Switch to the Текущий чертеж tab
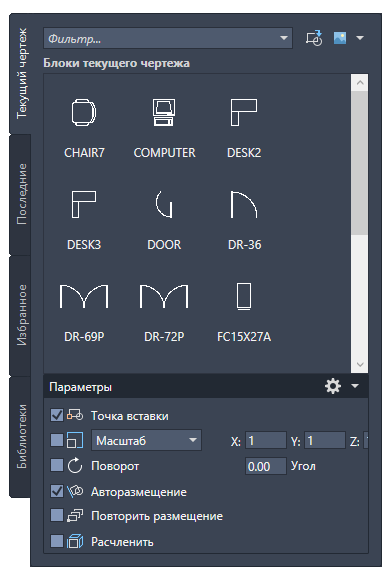392x580 pixels. click(22, 73)
